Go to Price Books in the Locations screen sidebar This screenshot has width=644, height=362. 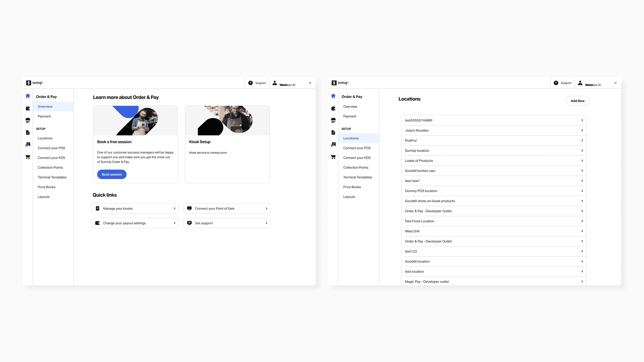(352, 187)
